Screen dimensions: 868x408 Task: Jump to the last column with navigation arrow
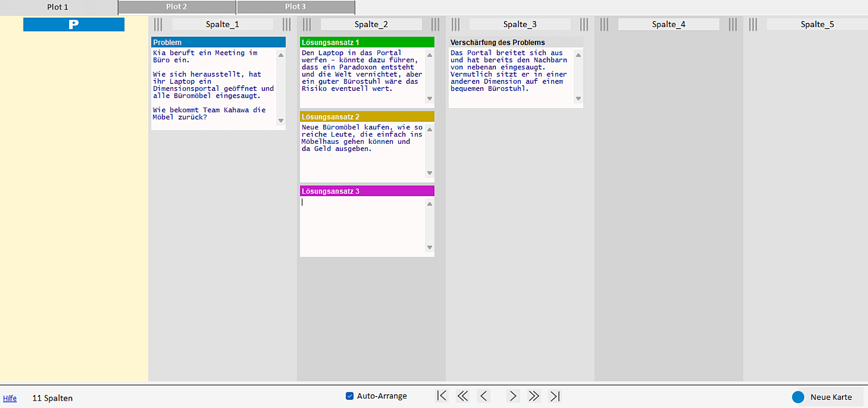[555, 396]
